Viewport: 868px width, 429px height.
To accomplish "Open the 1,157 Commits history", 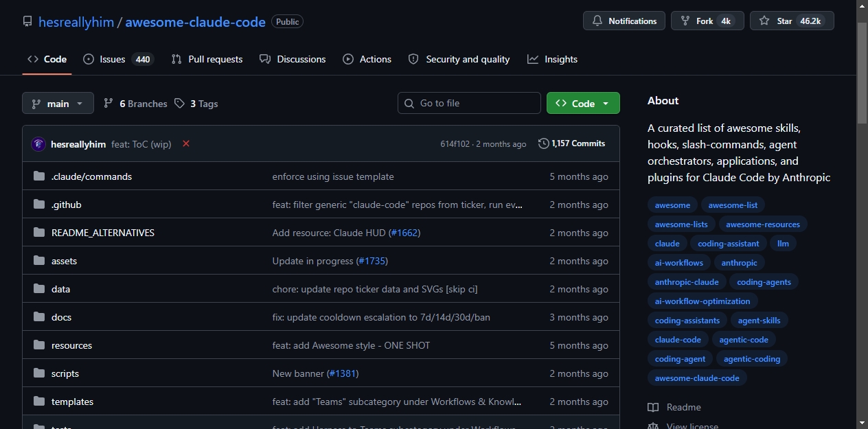I will coord(572,143).
